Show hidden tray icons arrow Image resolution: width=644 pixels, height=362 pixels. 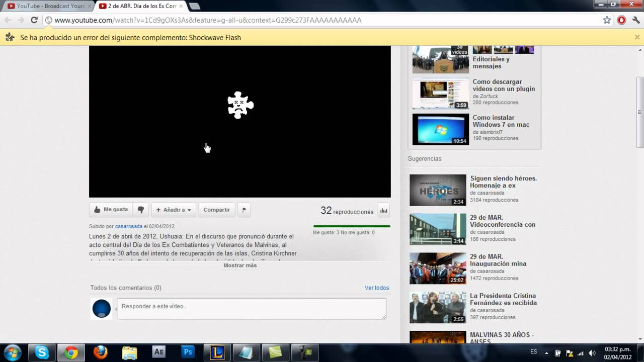(547, 353)
